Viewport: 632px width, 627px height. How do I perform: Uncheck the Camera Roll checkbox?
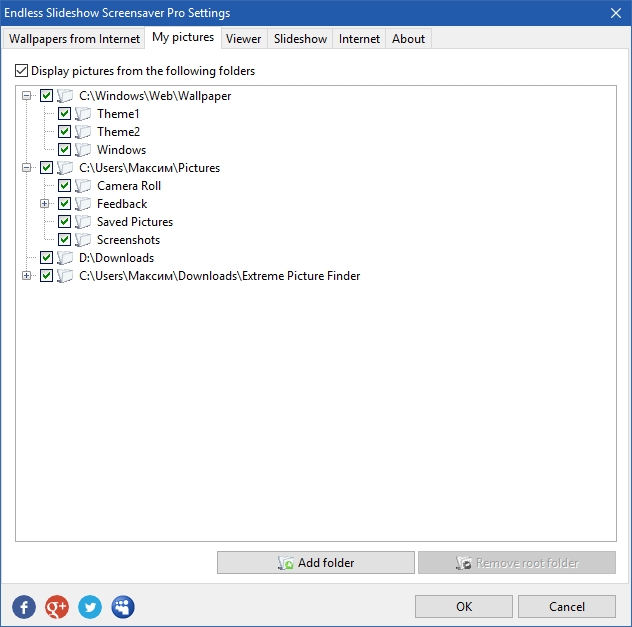64,186
